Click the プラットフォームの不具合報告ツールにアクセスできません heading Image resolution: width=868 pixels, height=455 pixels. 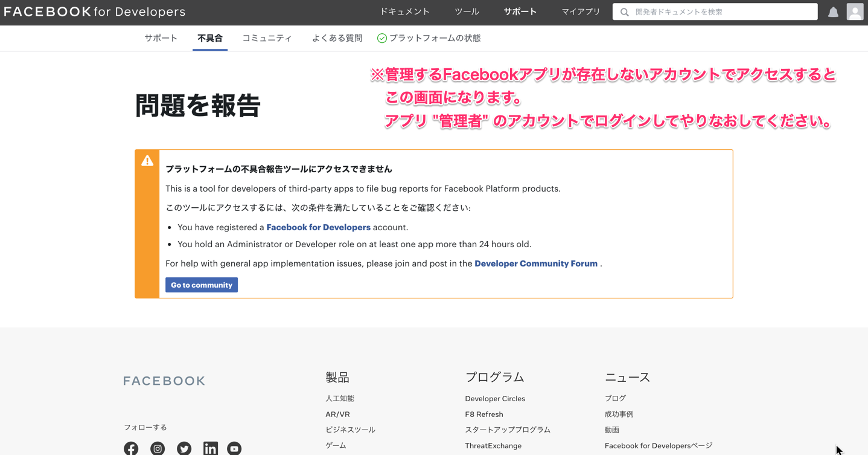point(279,169)
